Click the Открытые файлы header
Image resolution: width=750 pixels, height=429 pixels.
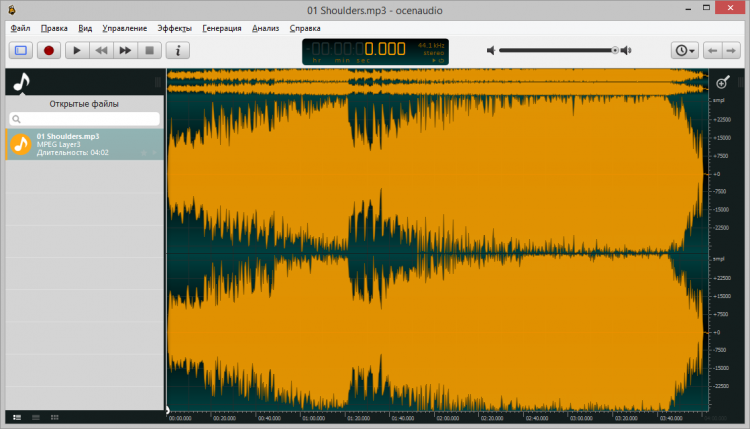coord(84,104)
